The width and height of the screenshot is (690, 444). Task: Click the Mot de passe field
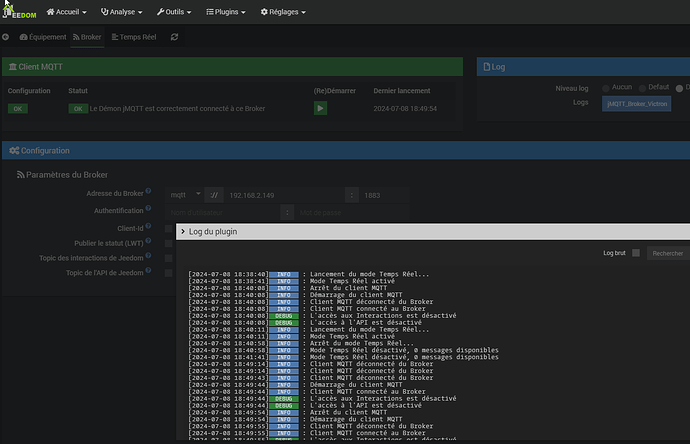coord(352,213)
